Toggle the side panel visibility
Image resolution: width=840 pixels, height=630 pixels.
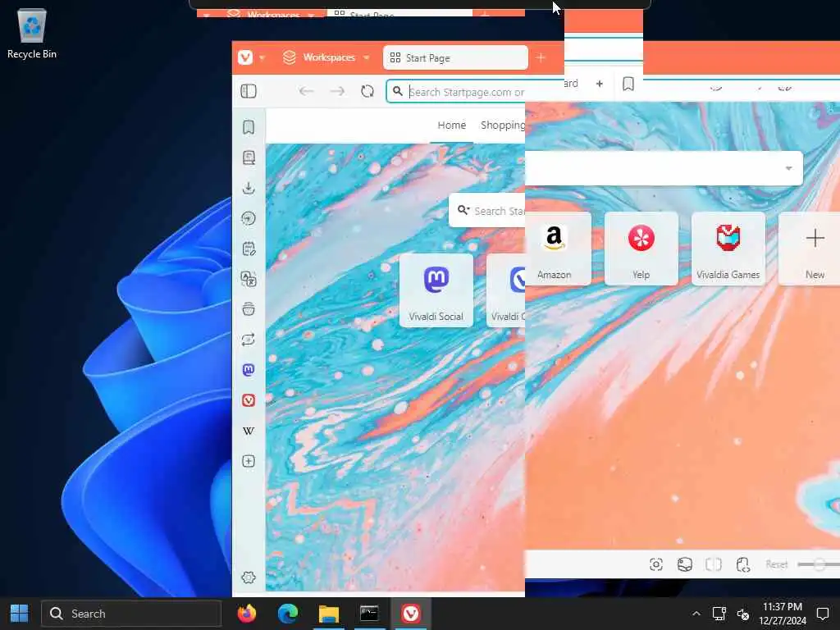click(x=249, y=92)
